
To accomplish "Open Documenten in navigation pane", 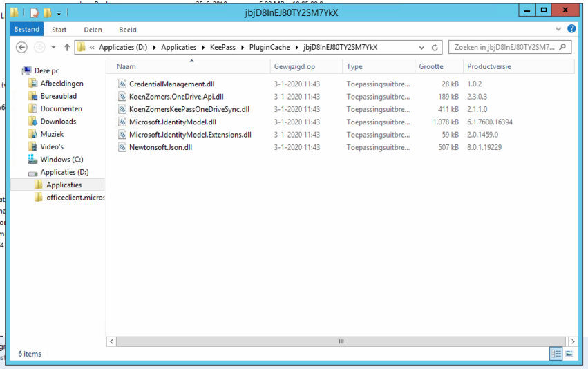I will [x=61, y=108].
